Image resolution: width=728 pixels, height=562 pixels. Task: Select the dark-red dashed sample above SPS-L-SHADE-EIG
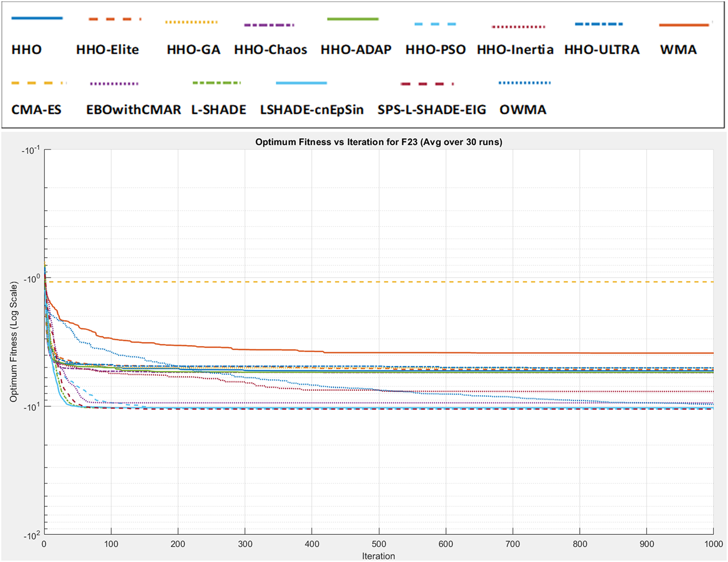(427, 84)
